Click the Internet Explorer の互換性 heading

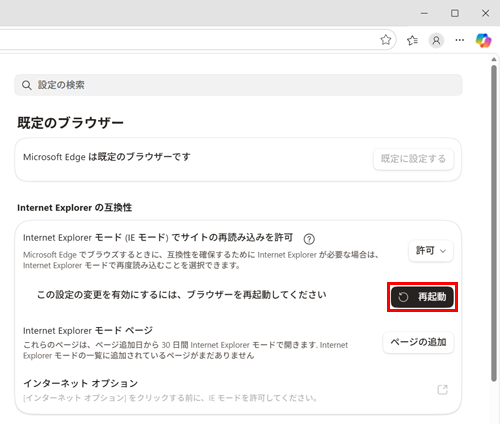(74, 208)
